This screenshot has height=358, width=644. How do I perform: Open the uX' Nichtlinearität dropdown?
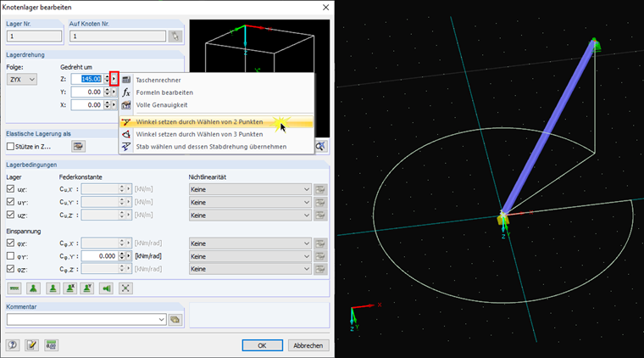point(250,189)
